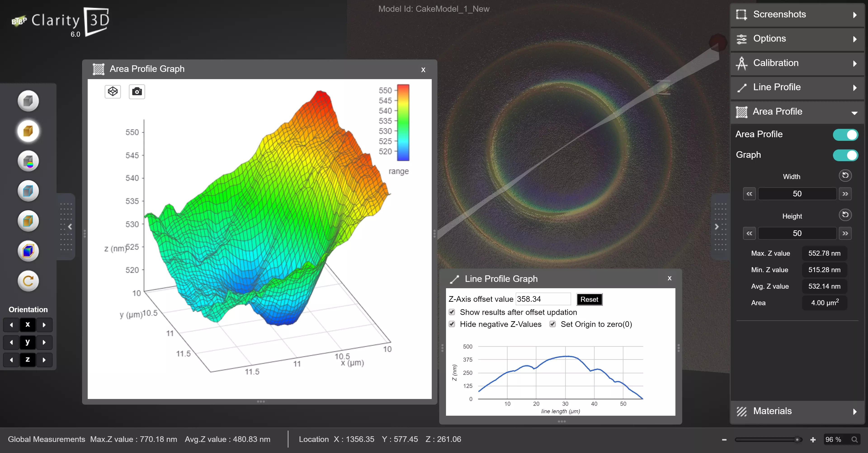Image resolution: width=868 pixels, height=453 pixels.
Task: Turn off the Area Profile toggle
Action: [x=845, y=135]
